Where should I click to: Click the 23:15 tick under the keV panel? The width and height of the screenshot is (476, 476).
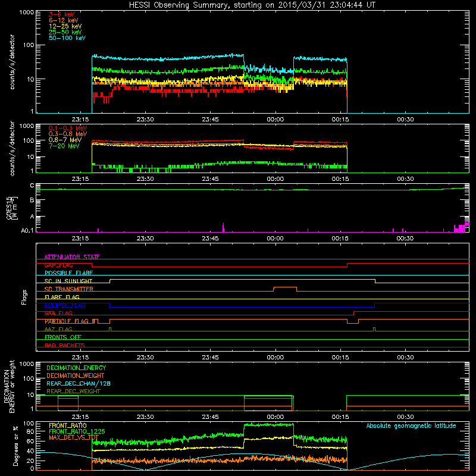[80, 120]
